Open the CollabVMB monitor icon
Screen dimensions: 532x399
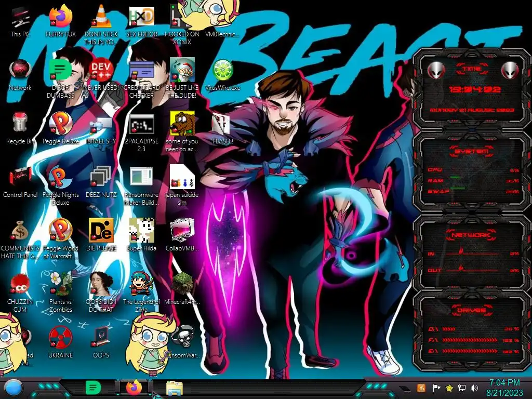182,231
